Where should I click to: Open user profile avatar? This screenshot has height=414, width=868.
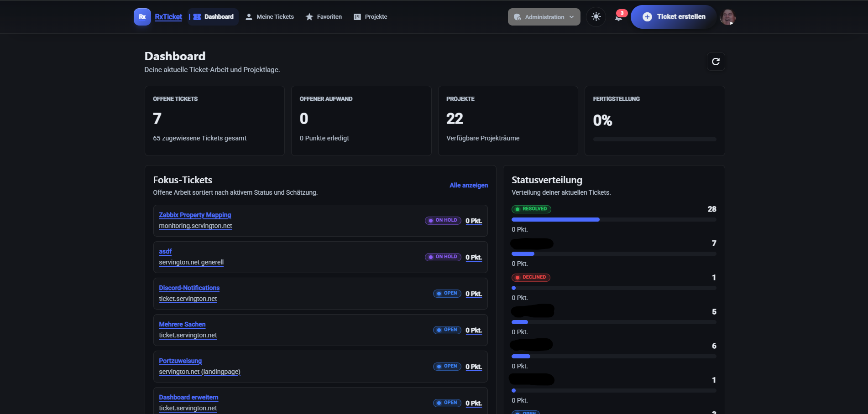tap(727, 17)
